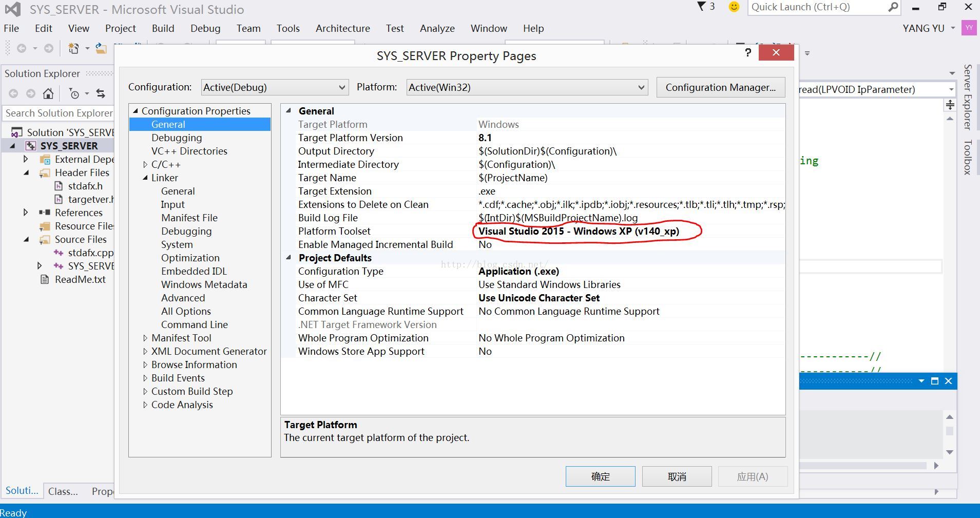Select Manifest File under Linker
This screenshot has height=518, width=980.
pyautogui.click(x=189, y=218)
